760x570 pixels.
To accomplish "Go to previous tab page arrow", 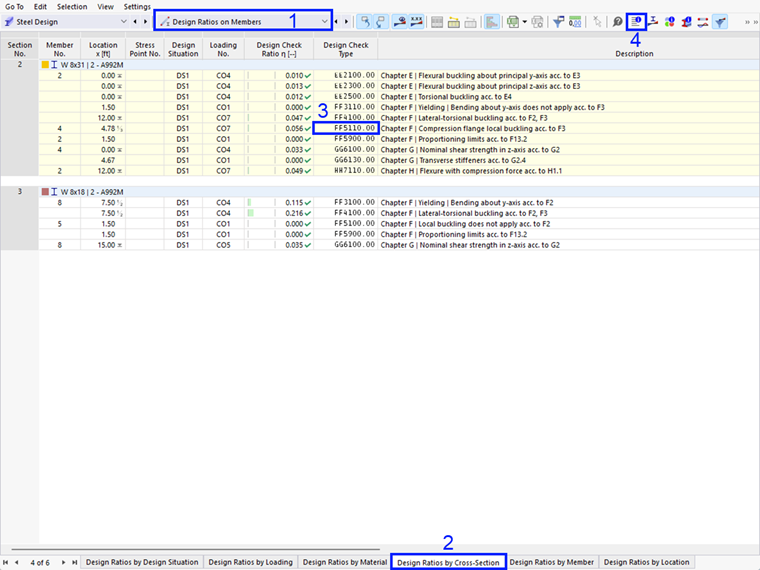I will 16,562.
